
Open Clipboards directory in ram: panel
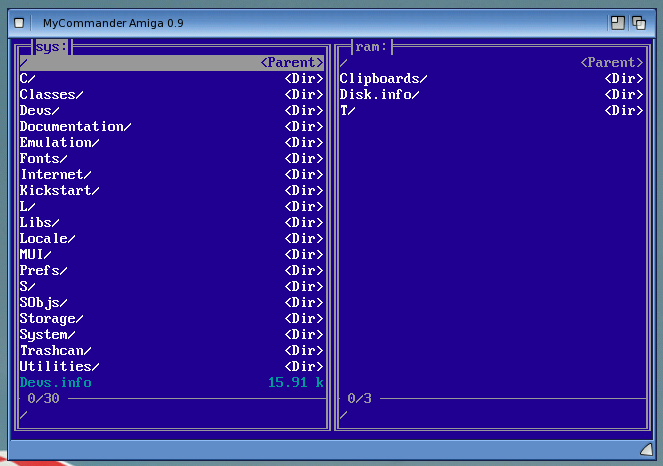[x=384, y=79]
